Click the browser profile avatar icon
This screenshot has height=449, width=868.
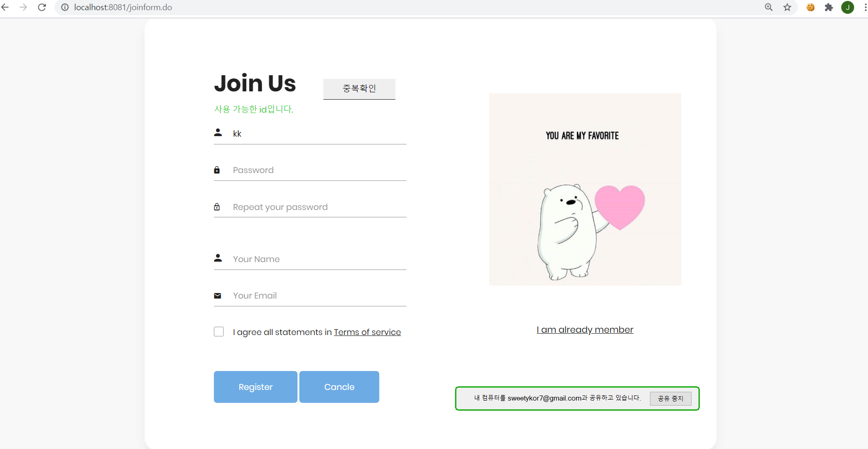coord(847,7)
